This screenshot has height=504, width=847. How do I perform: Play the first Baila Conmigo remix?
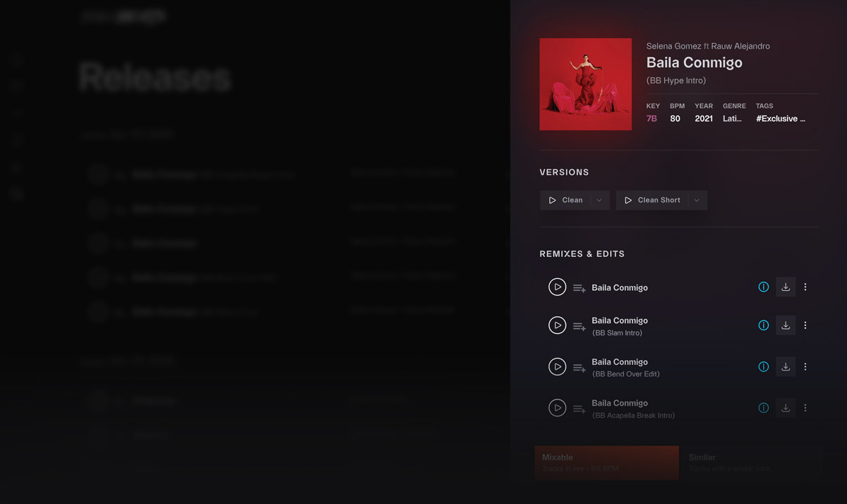pyautogui.click(x=558, y=287)
